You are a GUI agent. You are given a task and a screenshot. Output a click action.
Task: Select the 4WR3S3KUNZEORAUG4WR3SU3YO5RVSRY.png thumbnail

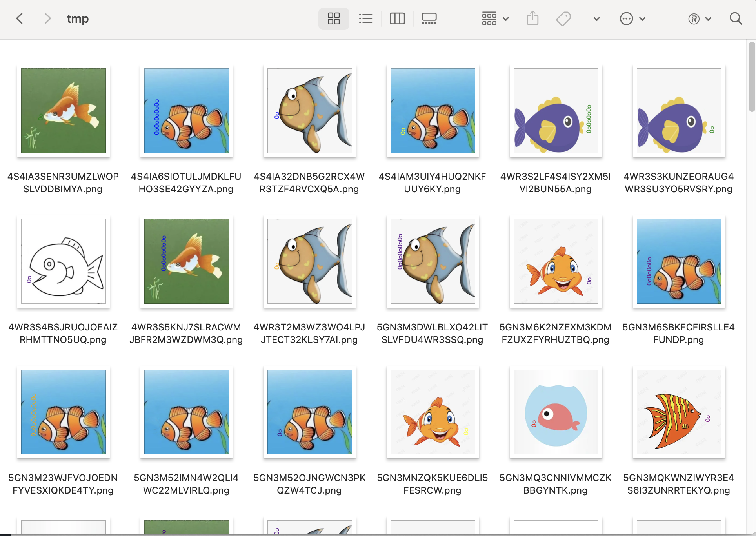[x=679, y=111]
